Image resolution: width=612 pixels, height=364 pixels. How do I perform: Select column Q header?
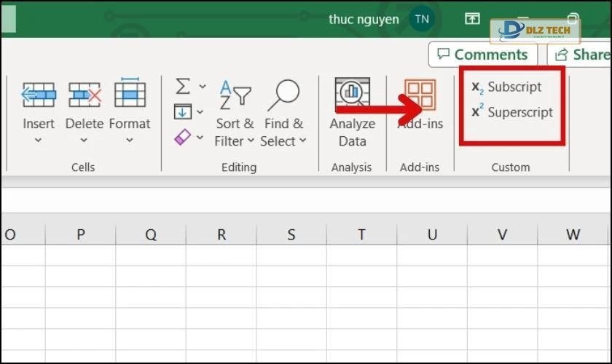(x=151, y=234)
